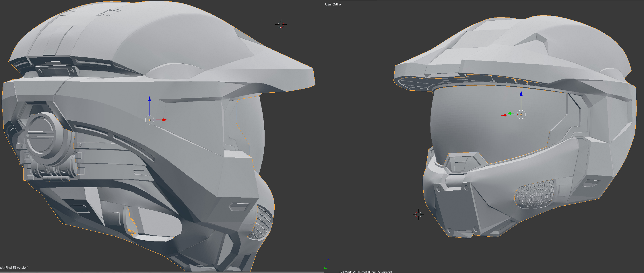644x273 pixels.
Task: Click the Mark VI Helmet object name label
Action: [x=366, y=272]
